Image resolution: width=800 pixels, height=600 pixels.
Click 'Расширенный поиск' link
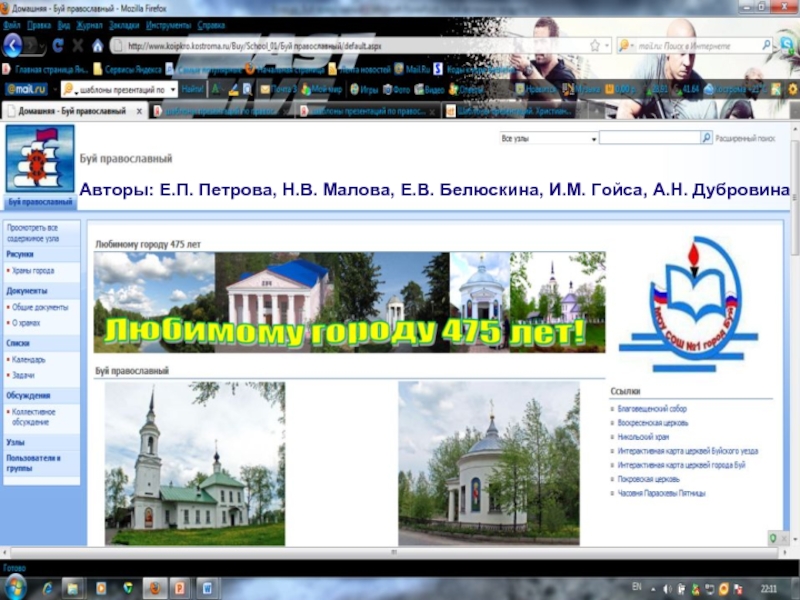(x=743, y=138)
